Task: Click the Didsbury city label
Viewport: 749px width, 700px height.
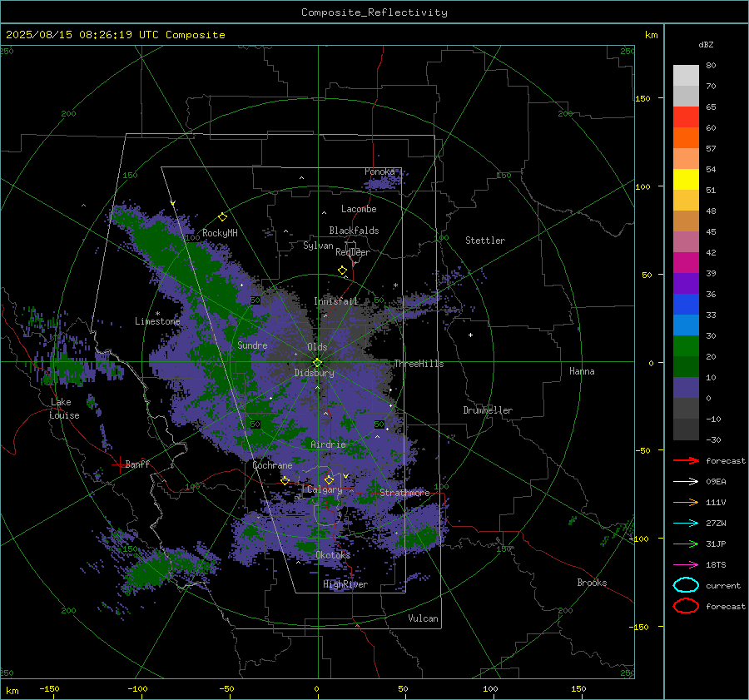Action: coord(315,373)
